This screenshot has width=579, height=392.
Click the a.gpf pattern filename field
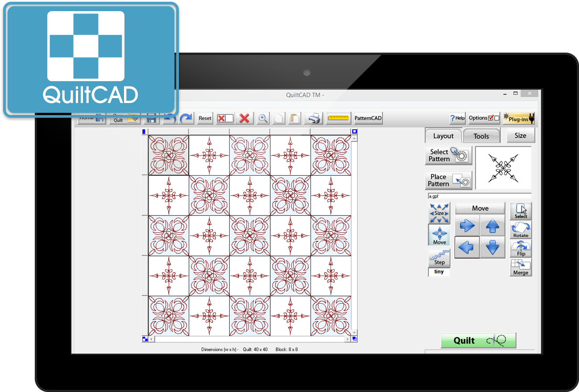click(479, 196)
